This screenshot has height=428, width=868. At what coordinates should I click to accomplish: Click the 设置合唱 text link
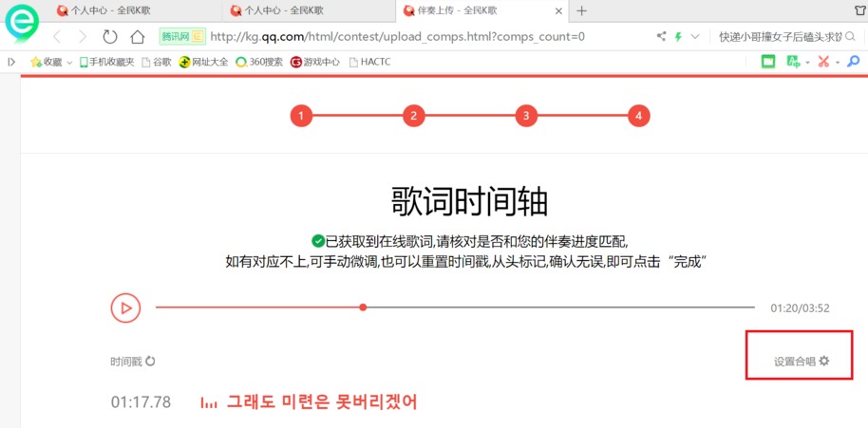(794, 362)
